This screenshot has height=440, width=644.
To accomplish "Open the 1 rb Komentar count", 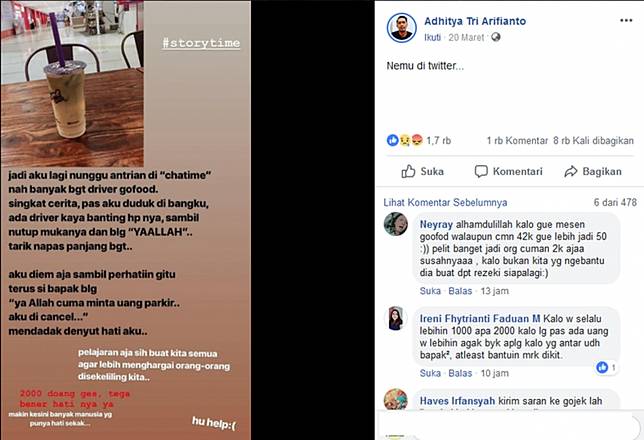I will coord(517,141).
